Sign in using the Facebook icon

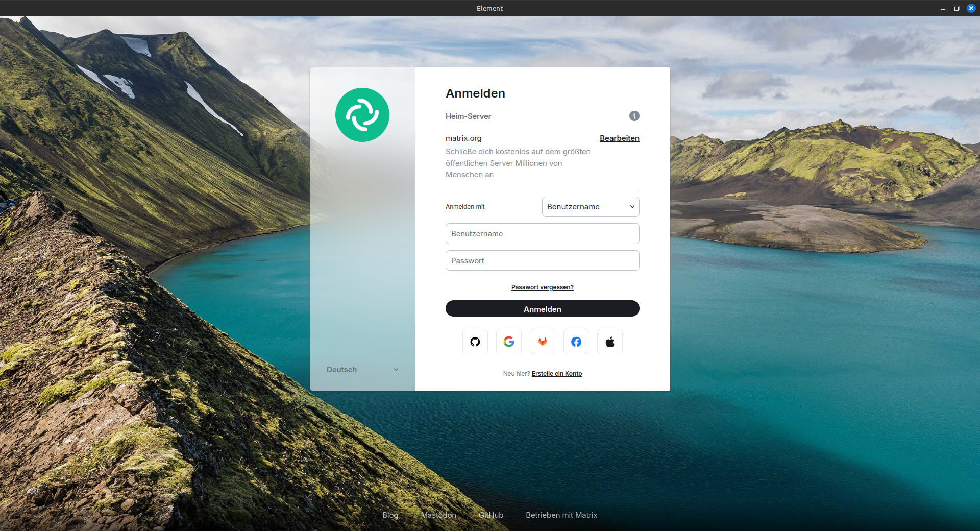click(576, 342)
